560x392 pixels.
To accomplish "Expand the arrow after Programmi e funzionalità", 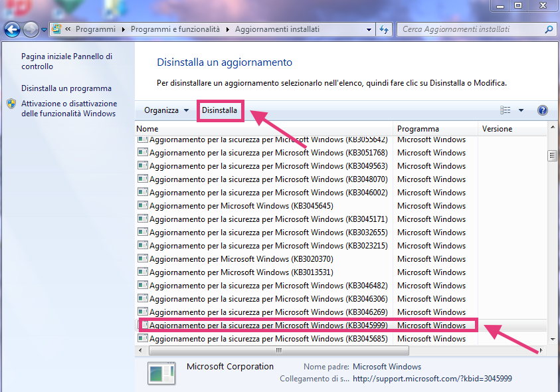I will pos(227,30).
